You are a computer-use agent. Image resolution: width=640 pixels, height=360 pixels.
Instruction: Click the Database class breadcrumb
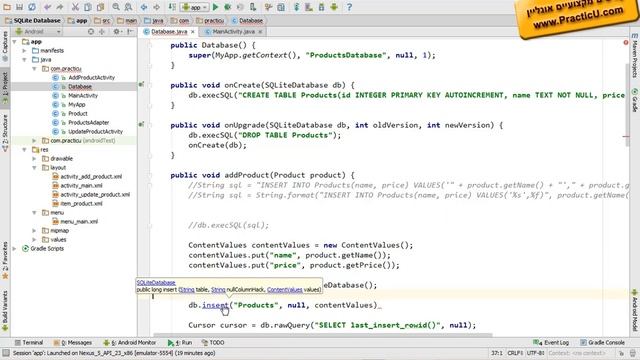coord(247,20)
